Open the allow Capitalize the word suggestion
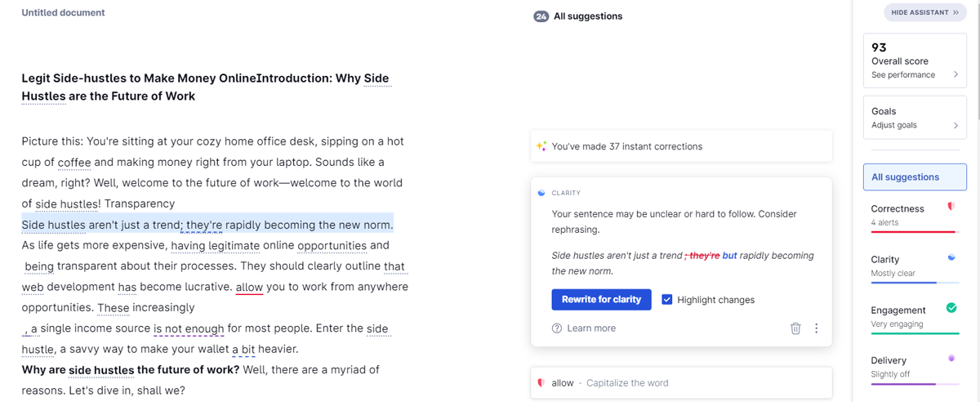Image resolution: width=980 pixels, height=402 pixels. [681, 382]
